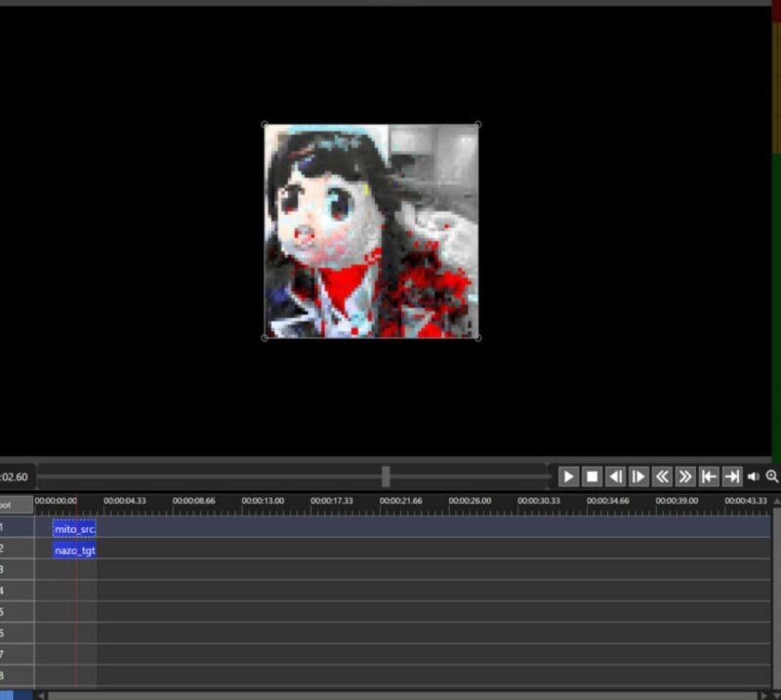Click the current time display 02.60
Viewport: 781px width, 700px height.
click(x=14, y=476)
